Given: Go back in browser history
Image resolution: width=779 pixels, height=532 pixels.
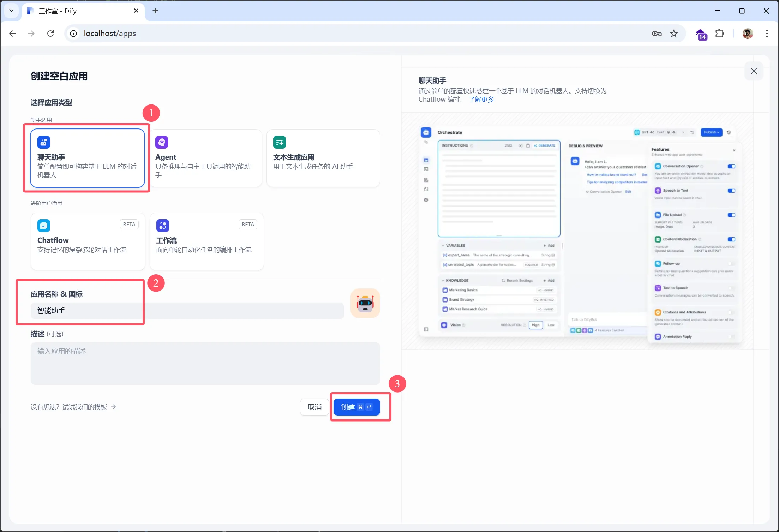Looking at the screenshot, I should click(x=12, y=33).
